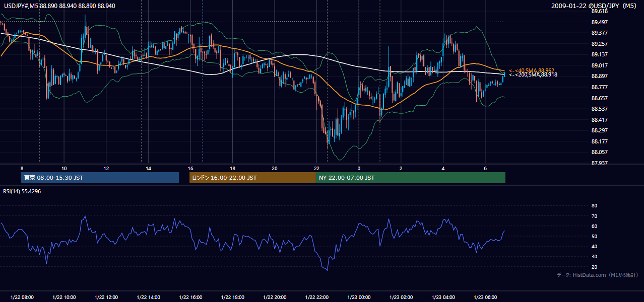Click price axis value 88.777
644x302 pixels.
click(x=599, y=87)
